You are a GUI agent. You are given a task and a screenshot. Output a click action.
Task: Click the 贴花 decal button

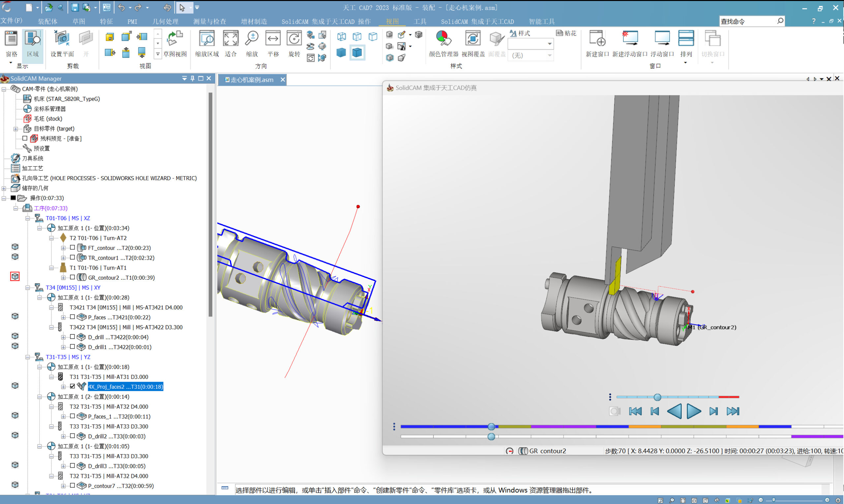(x=566, y=33)
